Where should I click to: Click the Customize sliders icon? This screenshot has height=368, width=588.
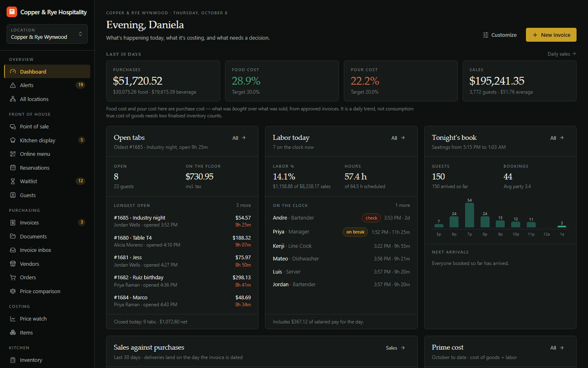point(486,35)
